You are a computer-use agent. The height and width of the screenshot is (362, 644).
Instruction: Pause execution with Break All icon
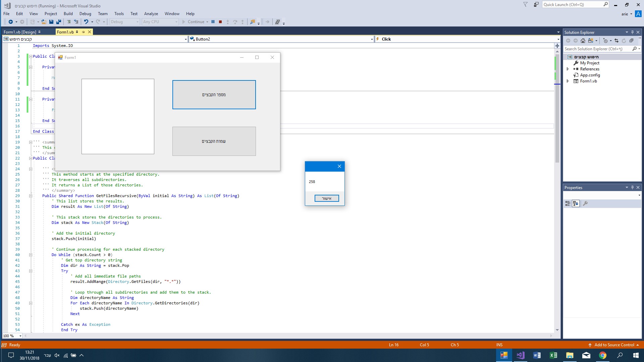213,22
